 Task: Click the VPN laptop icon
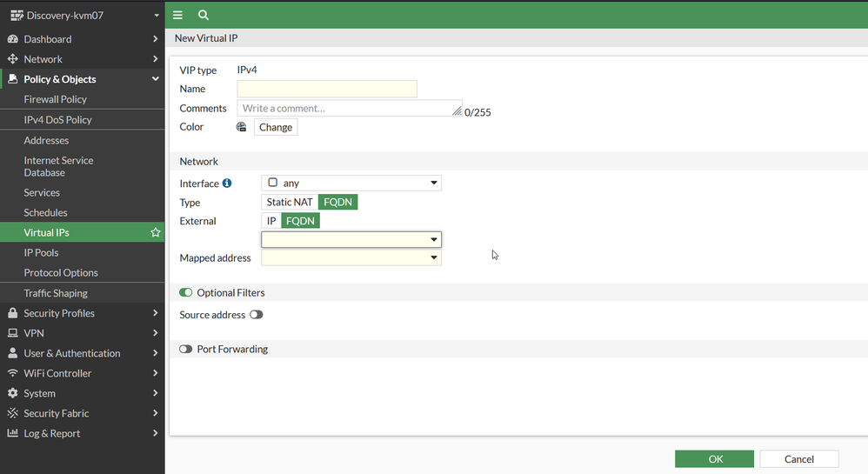coord(13,333)
